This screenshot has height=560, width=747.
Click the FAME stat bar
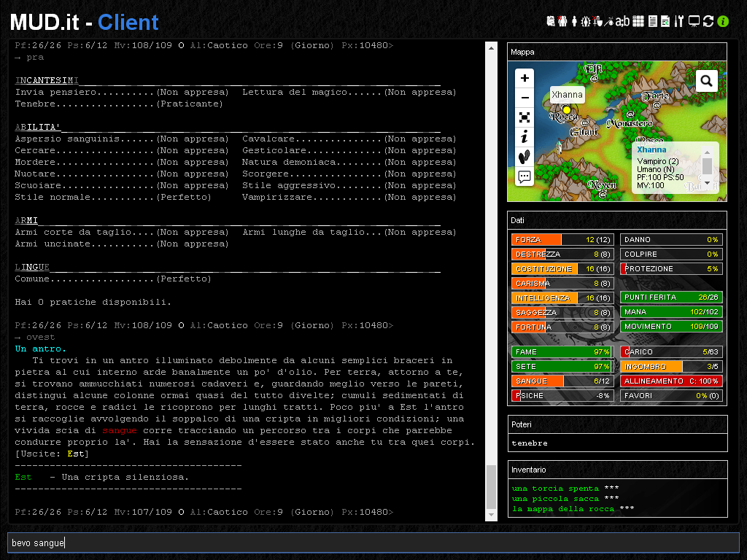pyautogui.click(x=562, y=352)
